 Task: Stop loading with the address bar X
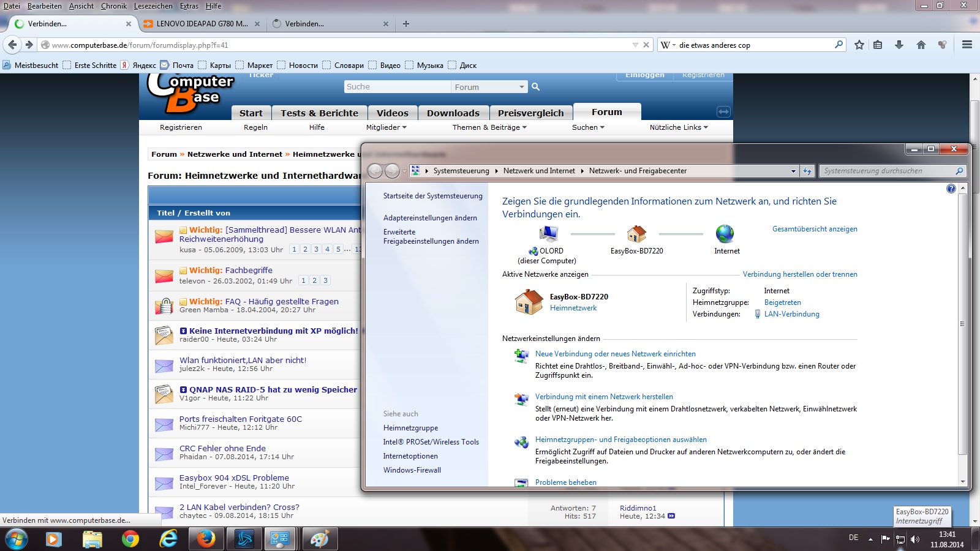[x=646, y=45]
